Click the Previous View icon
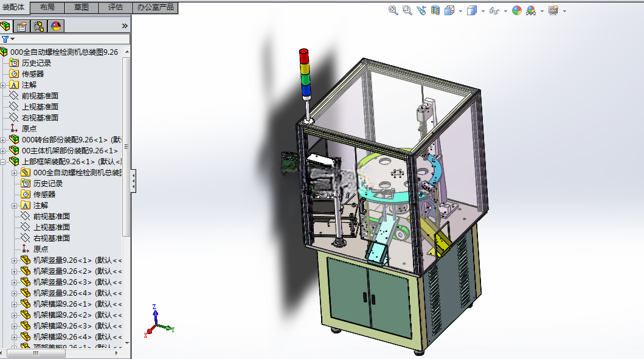 point(421,11)
